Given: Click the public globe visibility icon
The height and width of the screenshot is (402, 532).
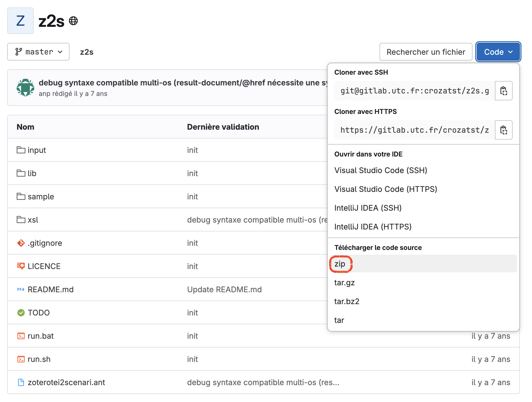Looking at the screenshot, I should 73,21.
